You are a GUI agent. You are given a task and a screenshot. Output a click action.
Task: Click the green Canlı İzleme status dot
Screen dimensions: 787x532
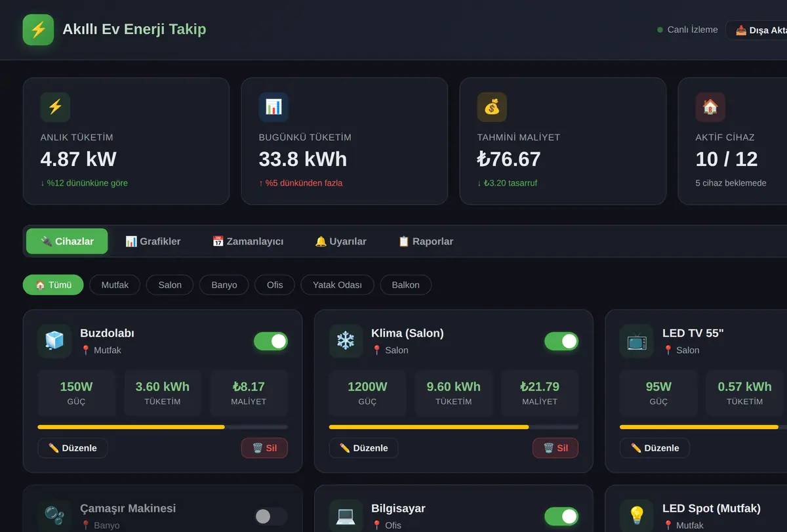coord(660,30)
